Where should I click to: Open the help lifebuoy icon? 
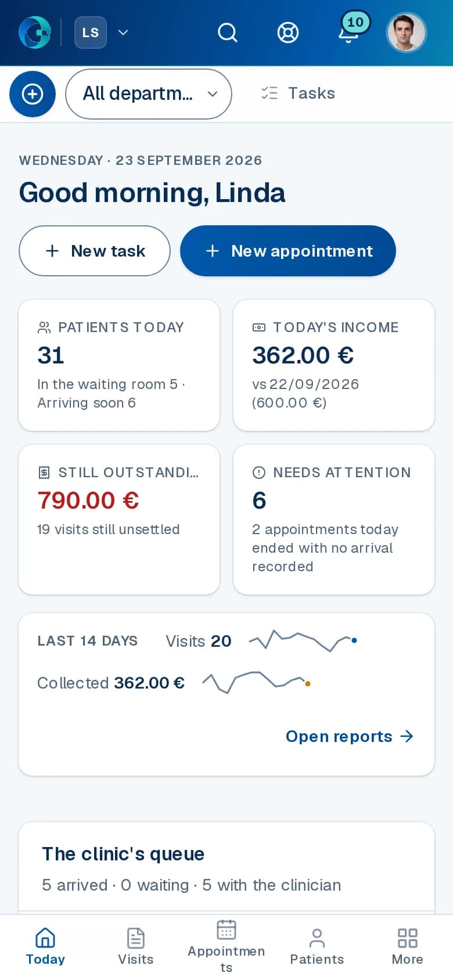coord(288,33)
